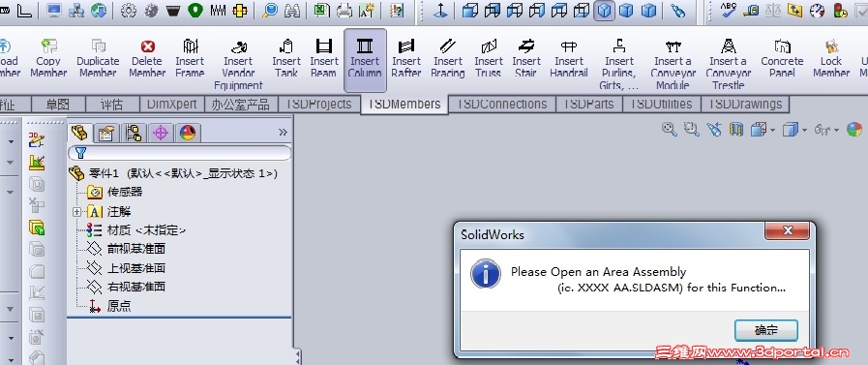This screenshot has height=365, width=868.
Task: Click 确定 in the SolidWorks dialog
Action: (766, 331)
